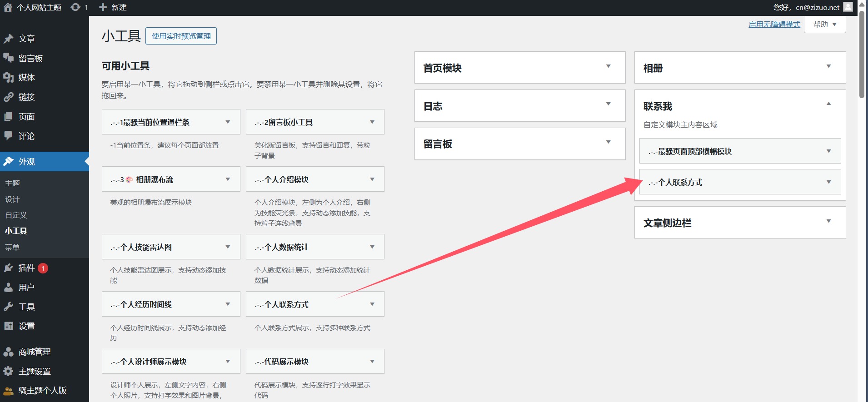The width and height of the screenshot is (868, 402).
Task: Open the 插件 plugin icon
Action: [x=9, y=268]
